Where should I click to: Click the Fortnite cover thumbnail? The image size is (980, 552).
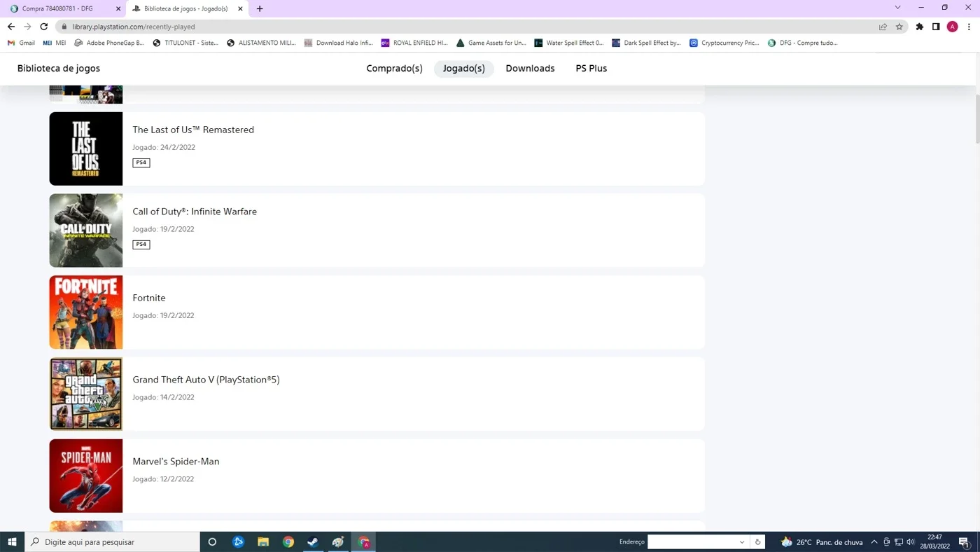tap(86, 312)
